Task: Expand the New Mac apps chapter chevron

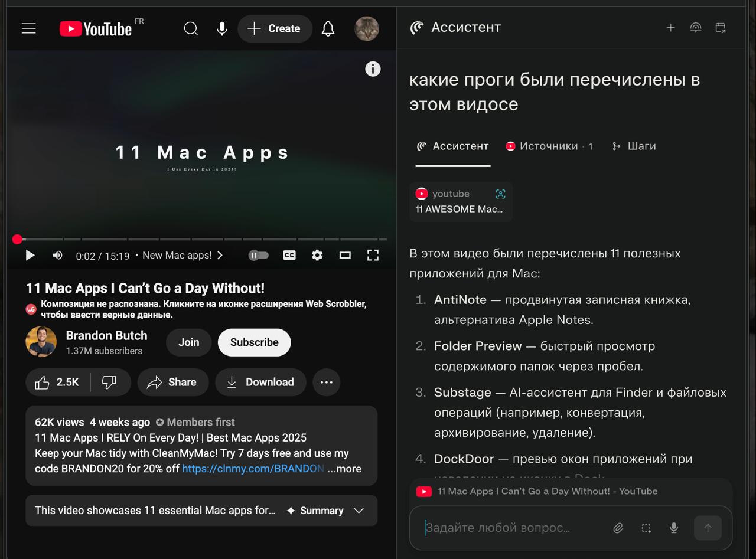Action: [x=220, y=255]
